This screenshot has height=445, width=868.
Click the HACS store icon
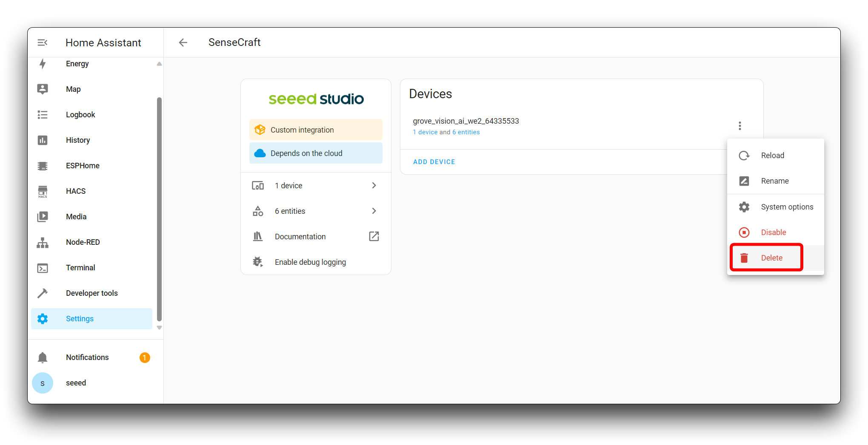pyautogui.click(x=43, y=191)
